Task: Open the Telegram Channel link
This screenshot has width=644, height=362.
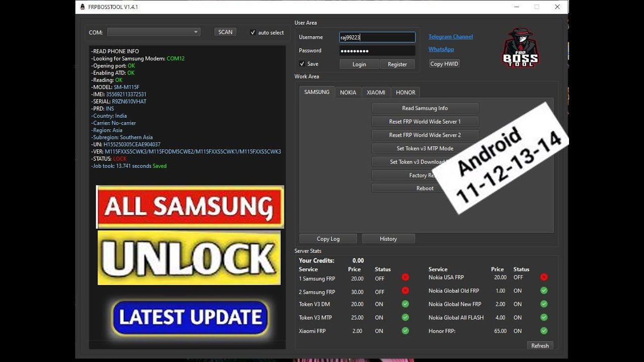Action: pos(451,37)
